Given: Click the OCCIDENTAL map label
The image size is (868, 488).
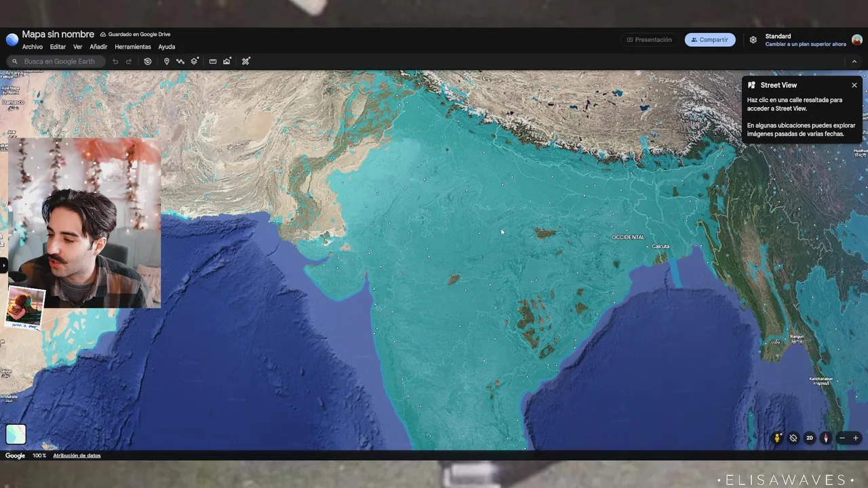Looking at the screenshot, I should (628, 237).
